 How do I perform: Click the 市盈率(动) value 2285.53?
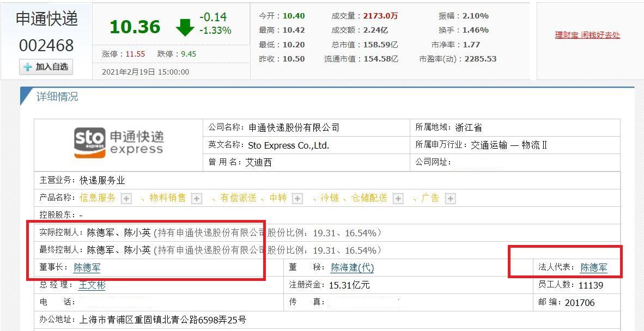pyautogui.click(x=481, y=59)
